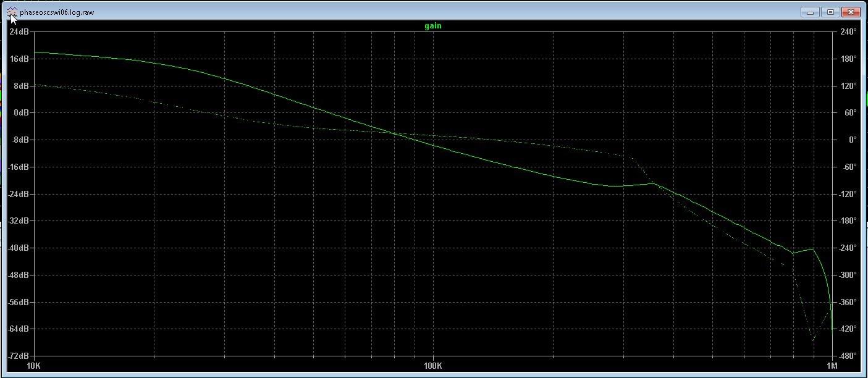Click the -360° phase axis label
This screenshot has height=378, width=868.
coord(847,302)
